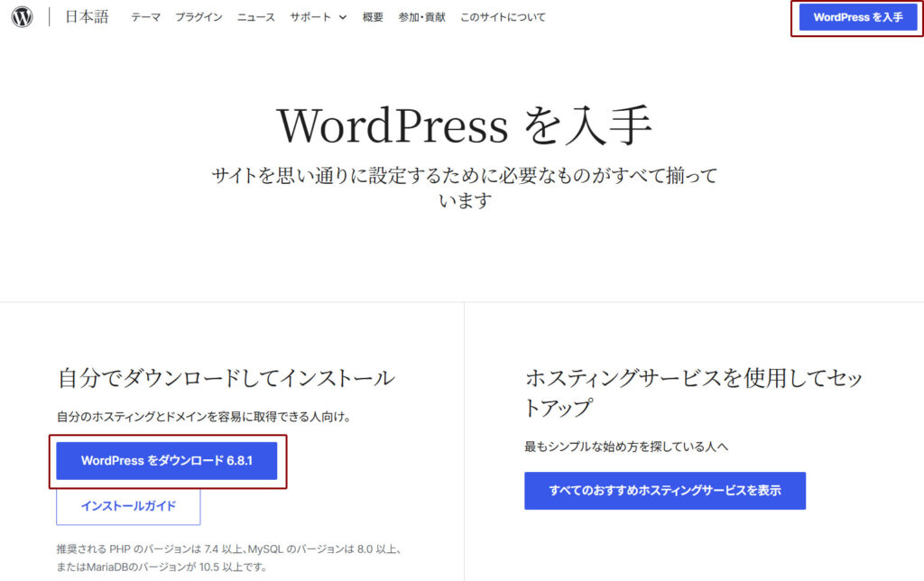Click the WordPress を入手 page heading
Screen dimensions: 924x581
pyautogui.click(x=464, y=124)
